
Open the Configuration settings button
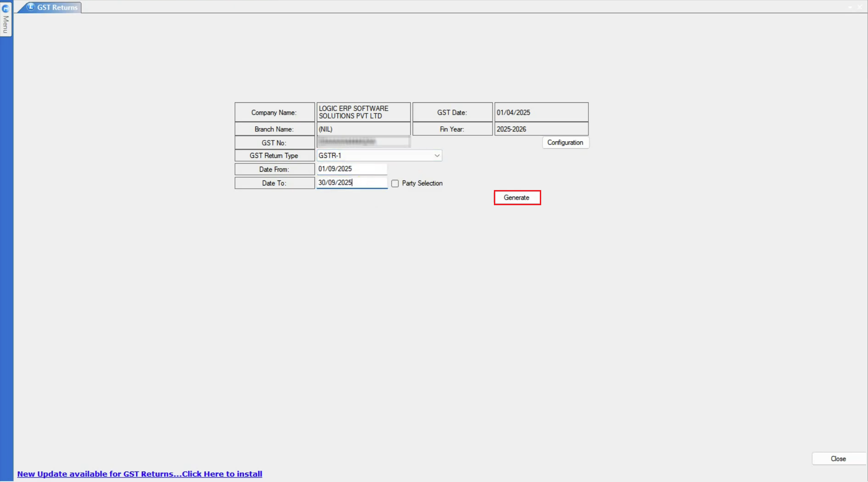click(x=565, y=143)
